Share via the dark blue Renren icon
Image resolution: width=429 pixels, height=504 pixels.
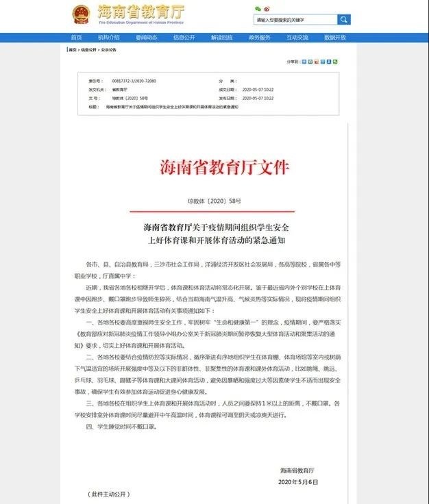tap(329, 62)
